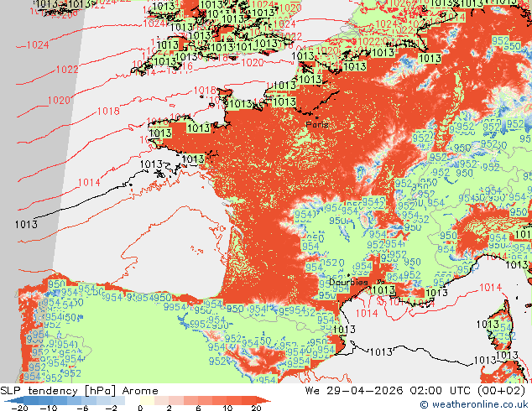Pick the darkest blue arrow tip of the scale
This screenshot has width=532, height=411.
click(x=13, y=401)
